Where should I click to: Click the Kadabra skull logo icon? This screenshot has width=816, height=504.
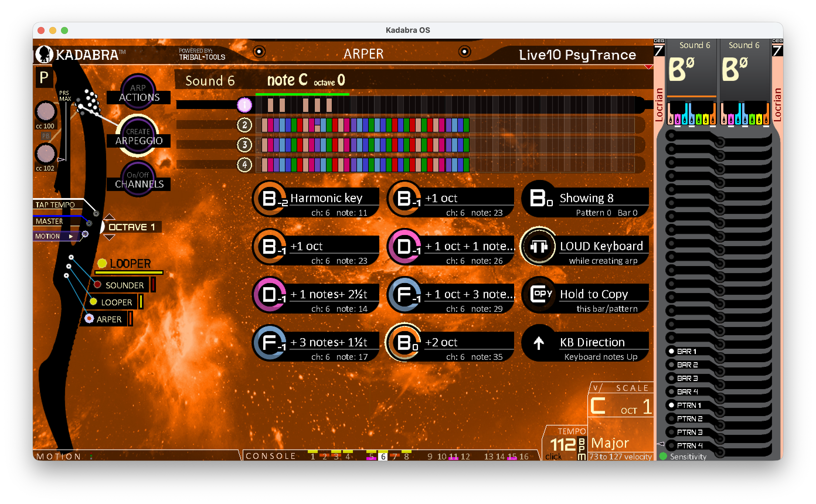(x=44, y=54)
